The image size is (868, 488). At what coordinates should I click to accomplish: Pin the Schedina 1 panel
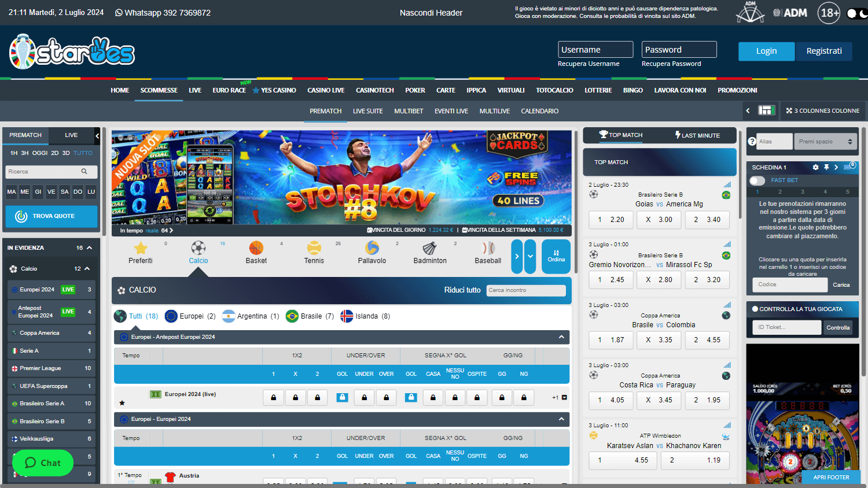point(826,167)
